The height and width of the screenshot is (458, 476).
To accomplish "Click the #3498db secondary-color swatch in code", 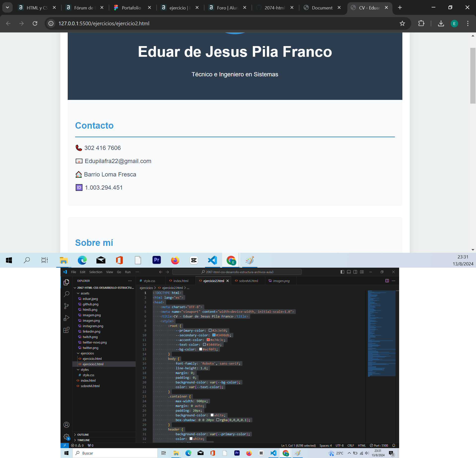I will (x=214, y=335).
